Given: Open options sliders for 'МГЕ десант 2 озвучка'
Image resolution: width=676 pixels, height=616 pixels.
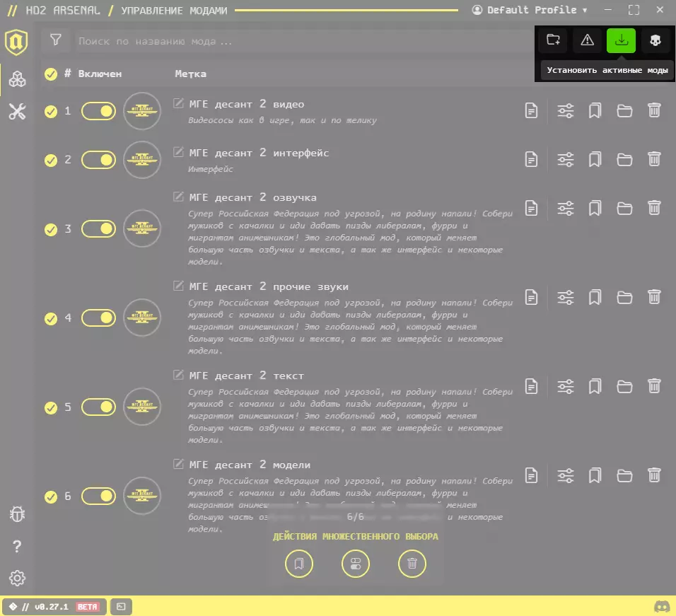Looking at the screenshot, I should tap(565, 208).
